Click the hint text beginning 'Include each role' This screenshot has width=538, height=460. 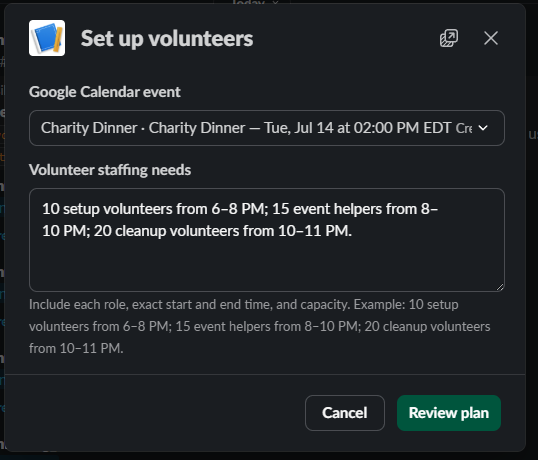tap(259, 326)
